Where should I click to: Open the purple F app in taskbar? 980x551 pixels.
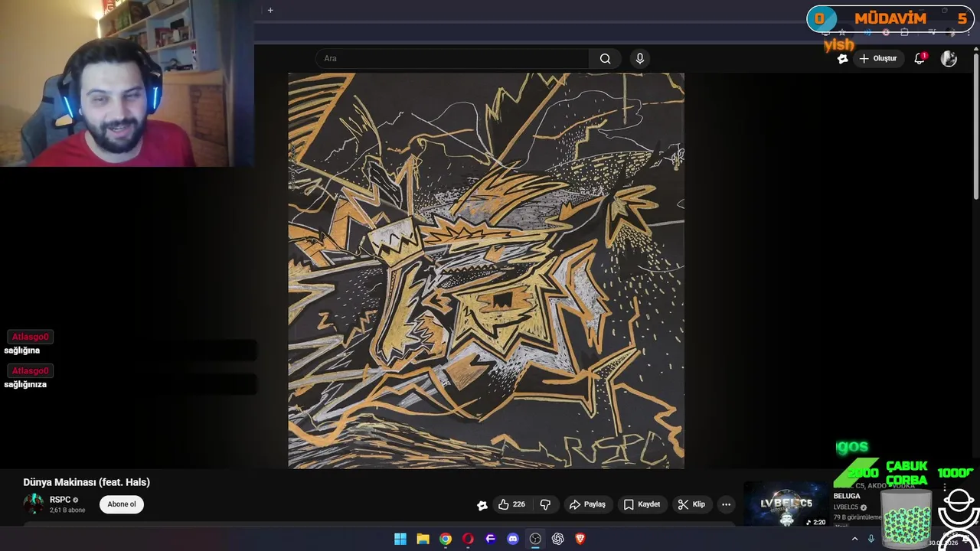[491, 539]
